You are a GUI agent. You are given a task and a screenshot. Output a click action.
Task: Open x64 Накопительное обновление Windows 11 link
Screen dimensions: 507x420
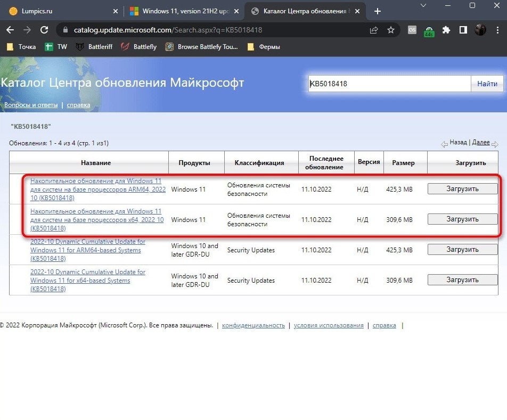pos(97,220)
